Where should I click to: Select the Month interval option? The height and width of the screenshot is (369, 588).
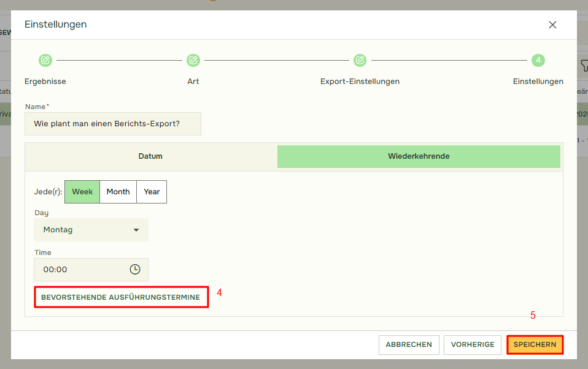pyautogui.click(x=118, y=192)
